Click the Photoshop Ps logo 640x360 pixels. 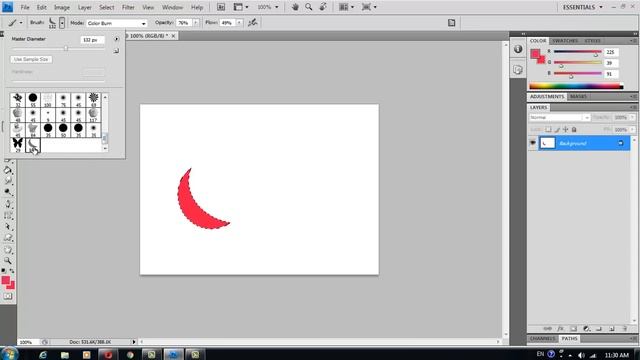click(7, 7)
